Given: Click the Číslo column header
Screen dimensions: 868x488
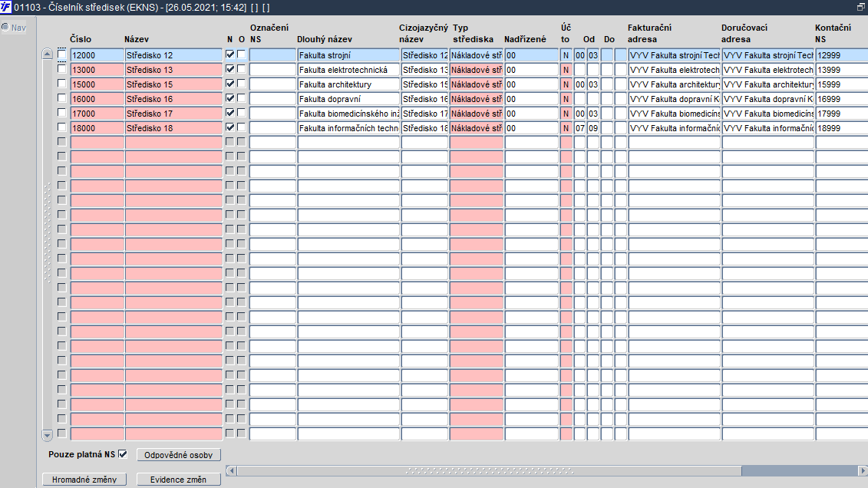Looking at the screenshot, I should click(x=81, y=39).
